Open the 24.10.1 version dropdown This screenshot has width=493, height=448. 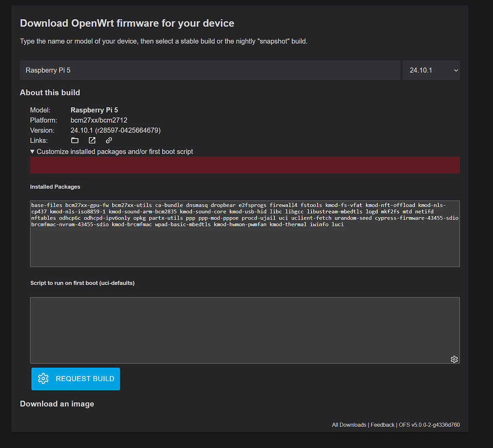[431, 70]
